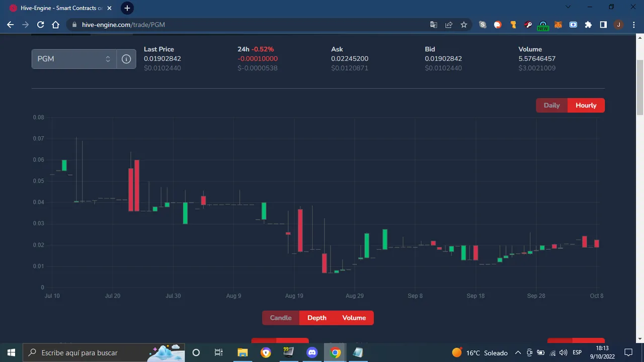
Task: Click the Volume value 5.57646457
Action: tap(537, 59)
